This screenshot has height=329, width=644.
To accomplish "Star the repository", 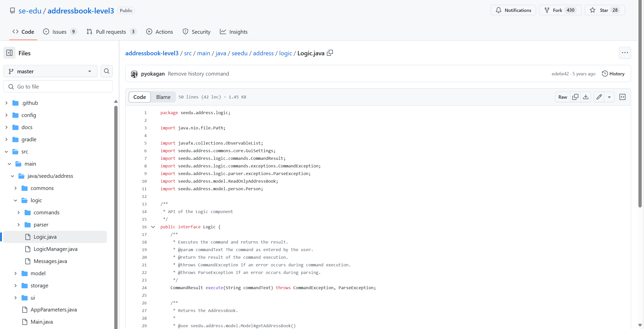I will point(604,10).
